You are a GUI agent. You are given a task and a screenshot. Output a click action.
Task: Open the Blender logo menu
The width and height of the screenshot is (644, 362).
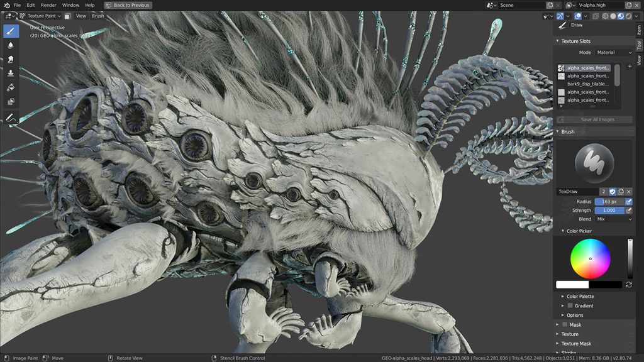(x=6, y=5)
